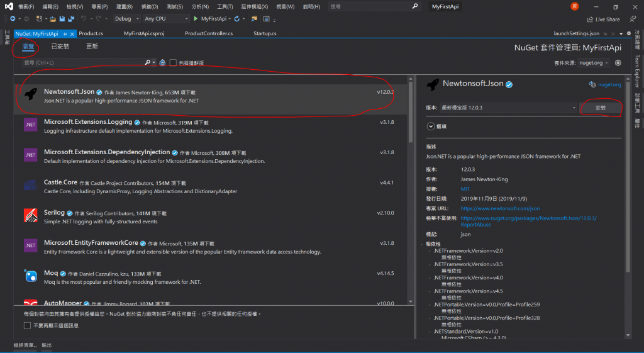
Task: Open the 工具(T) menu
Action: 225,6
